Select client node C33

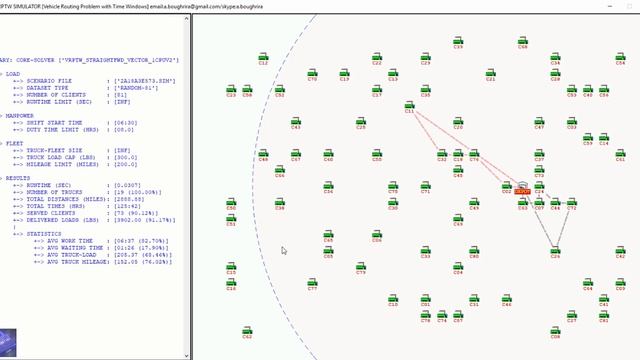click(x=425, y=251)
